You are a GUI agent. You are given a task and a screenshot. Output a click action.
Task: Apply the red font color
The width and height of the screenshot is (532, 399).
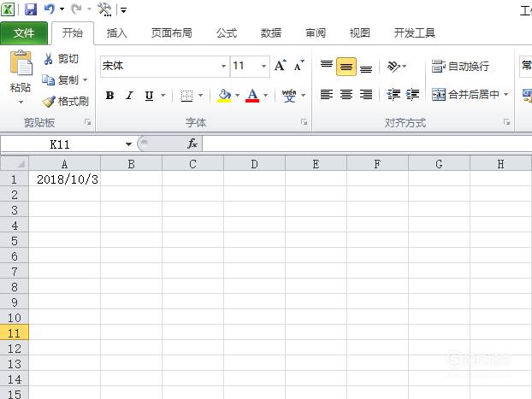point(252,96)
